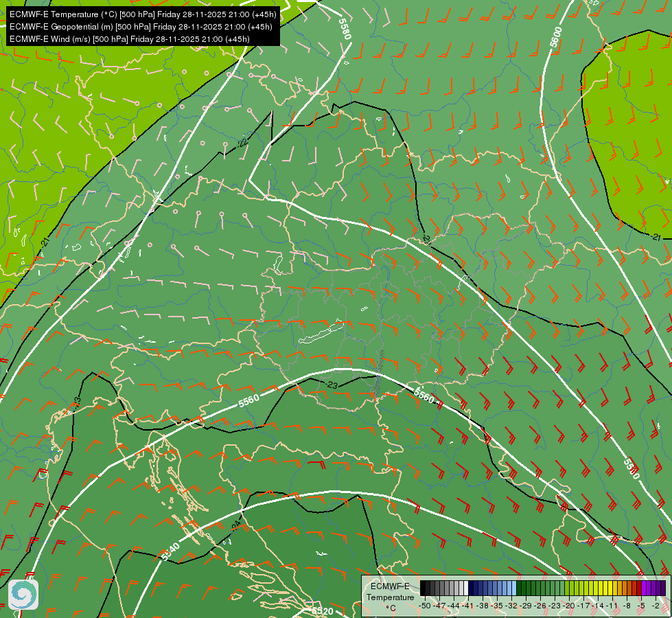
Task: Click the -29 label in the temperature legend
Action: pos(526,606)
